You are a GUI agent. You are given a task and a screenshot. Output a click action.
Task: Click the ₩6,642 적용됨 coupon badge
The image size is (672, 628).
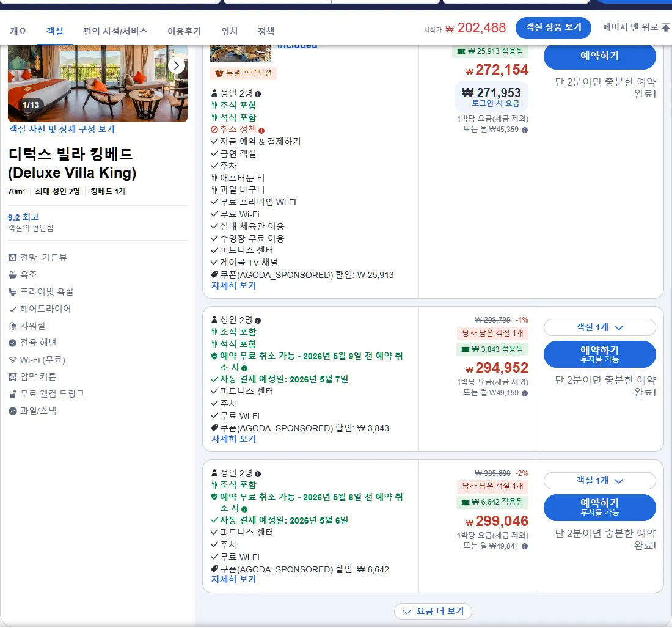(492, 502)
